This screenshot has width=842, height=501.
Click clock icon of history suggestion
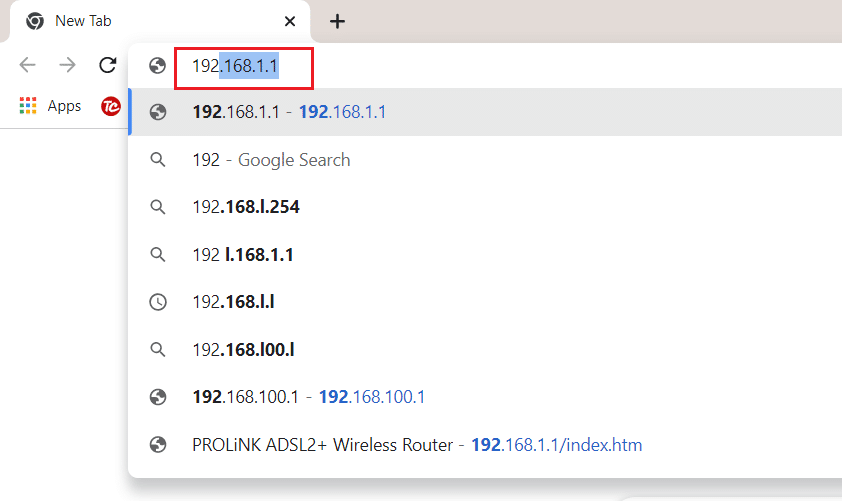point(157,302)
